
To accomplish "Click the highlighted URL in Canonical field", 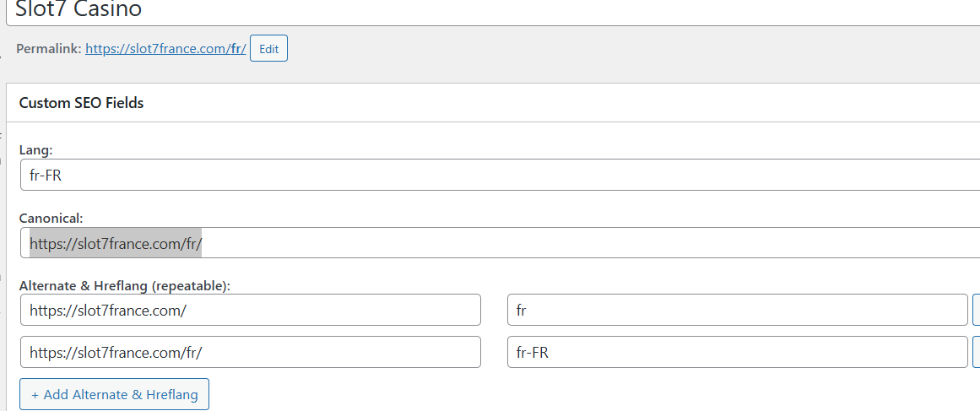I will click(x=116, y=243).
